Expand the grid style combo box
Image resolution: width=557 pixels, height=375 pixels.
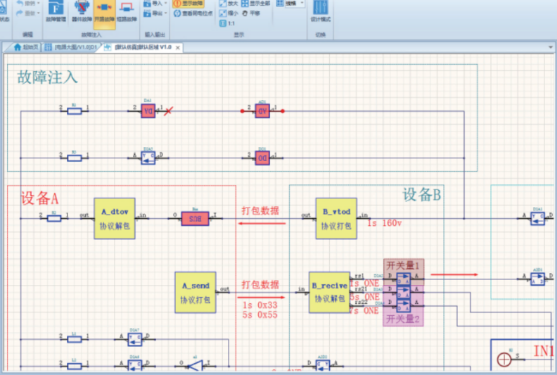coord(290,4)
